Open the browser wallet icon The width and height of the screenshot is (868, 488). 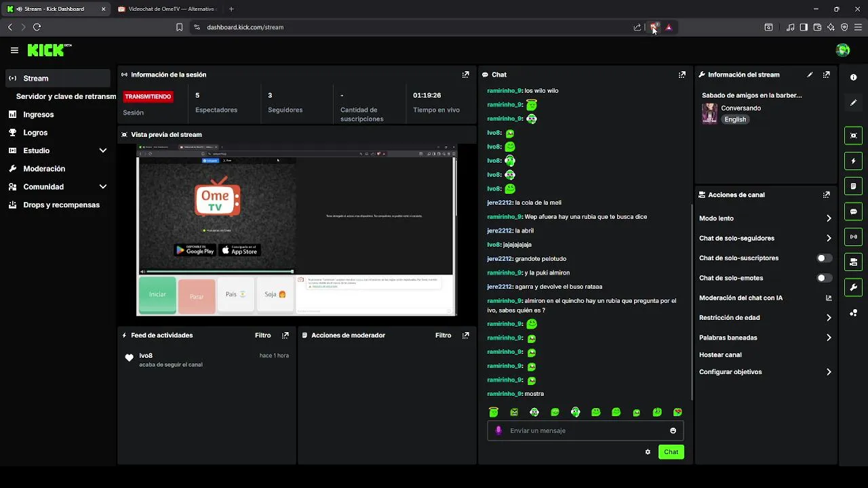tap(817, 27)
